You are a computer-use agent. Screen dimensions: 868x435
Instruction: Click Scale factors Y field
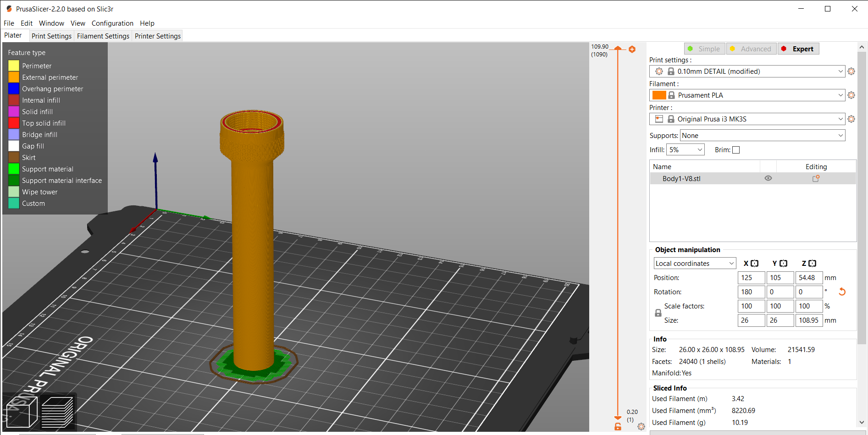point(780,306)
